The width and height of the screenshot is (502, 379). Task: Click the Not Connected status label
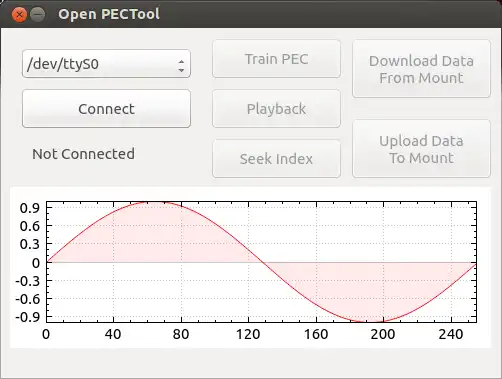pos(83,154)
